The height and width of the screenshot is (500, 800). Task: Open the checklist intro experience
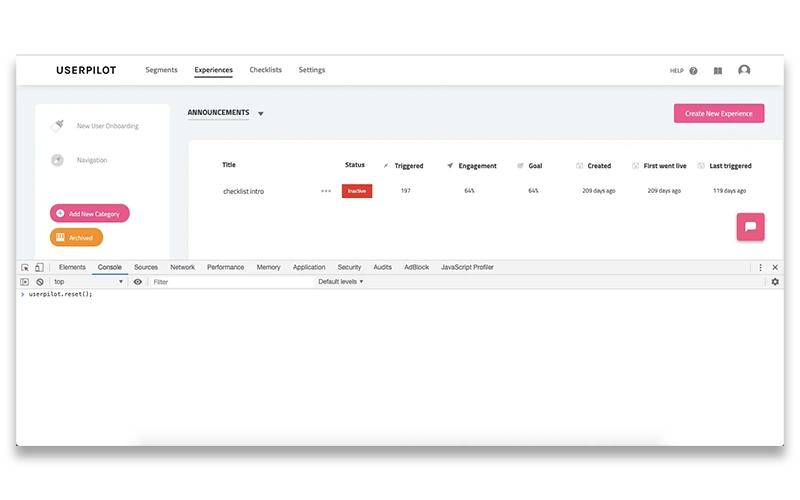coord(243,191)
